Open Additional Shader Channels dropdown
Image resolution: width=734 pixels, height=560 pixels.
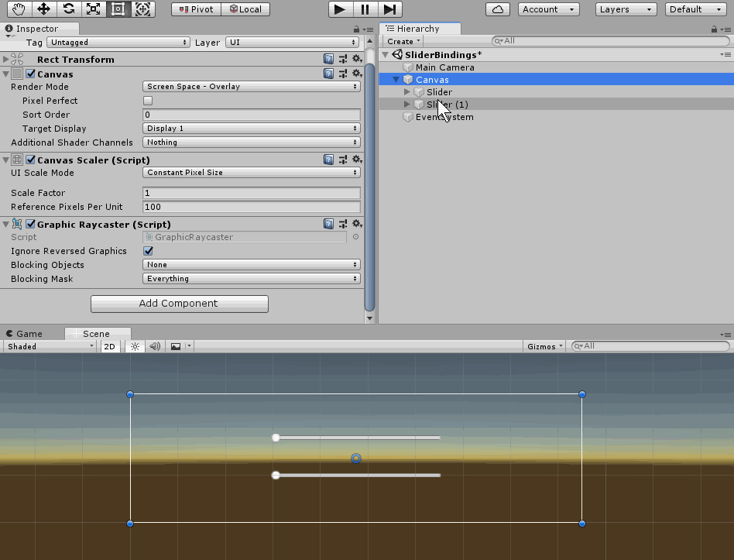tap(252, 143)
